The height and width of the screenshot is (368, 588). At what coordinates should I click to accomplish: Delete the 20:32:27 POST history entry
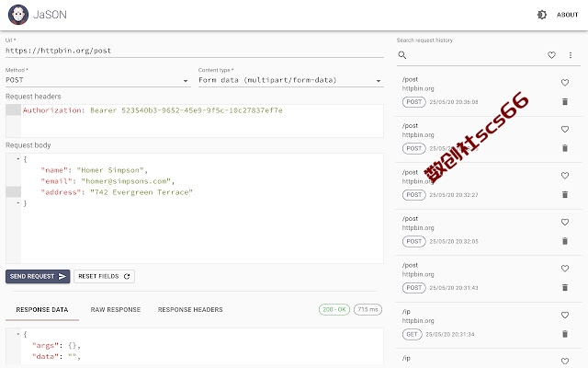[565, 194]
